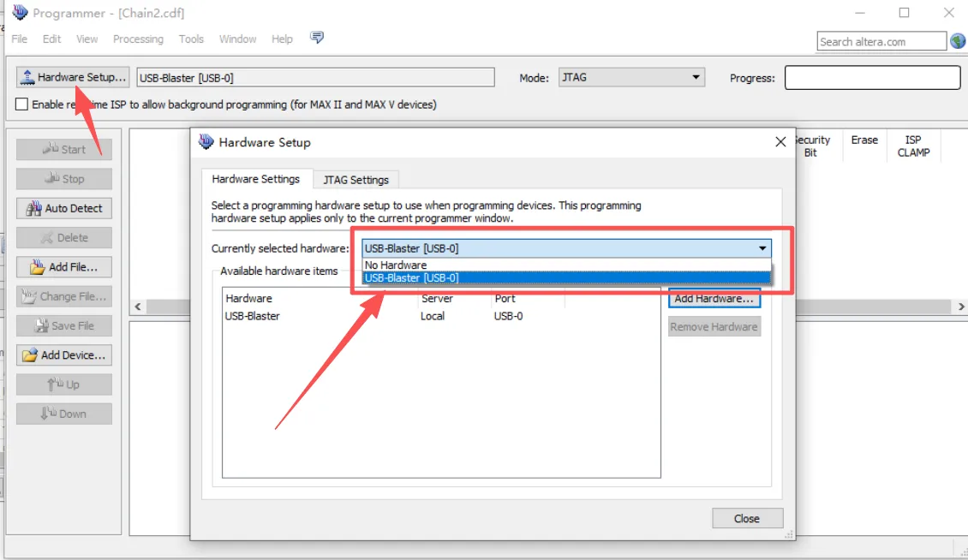Open the Edit menu

(x=51, y=39)
